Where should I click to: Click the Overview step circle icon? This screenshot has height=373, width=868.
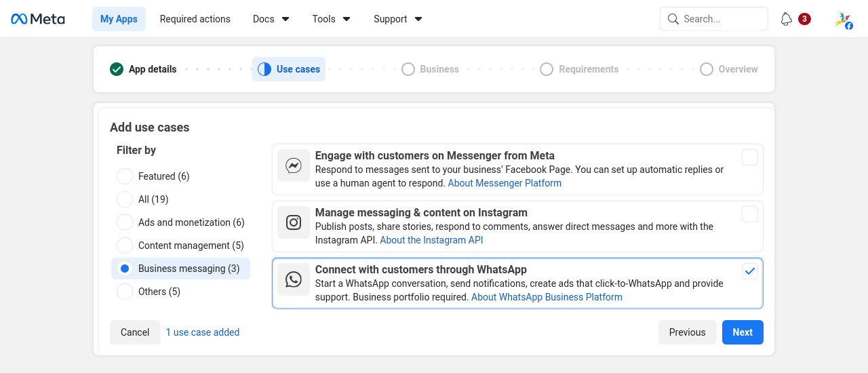point(707,69)
